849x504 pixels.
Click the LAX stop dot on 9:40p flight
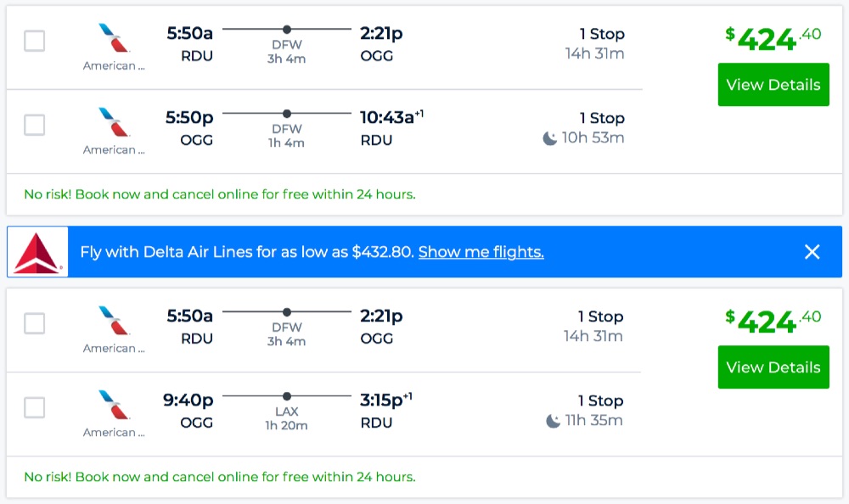(287, 396)
